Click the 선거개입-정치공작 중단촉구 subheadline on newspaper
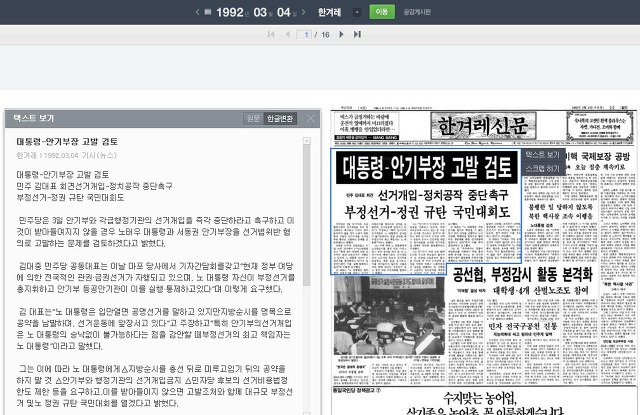The image size is (640, 415). (x=443, y=195)
